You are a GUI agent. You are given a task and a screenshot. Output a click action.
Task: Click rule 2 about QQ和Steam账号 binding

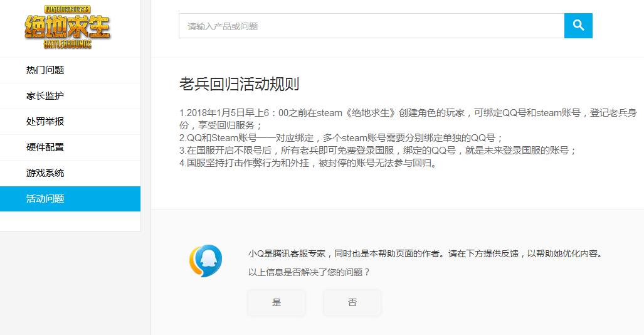pos(341,138)
